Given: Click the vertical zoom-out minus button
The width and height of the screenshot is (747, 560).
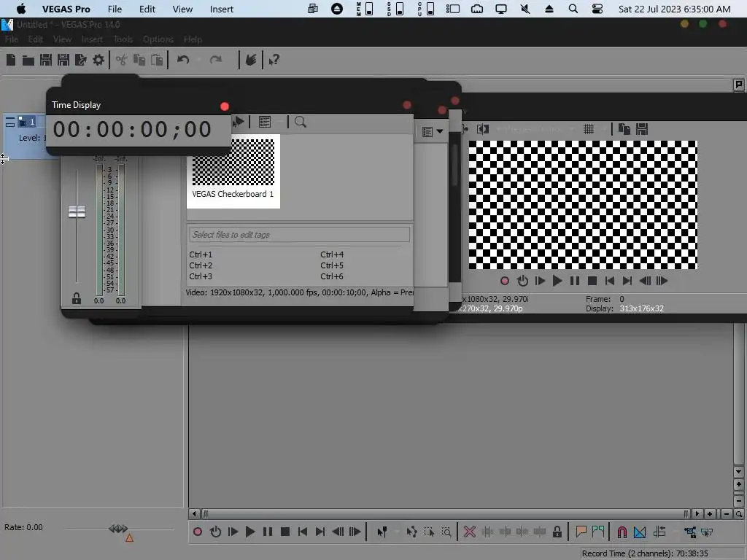Looking at the screenshot, I should coord(738,500).
